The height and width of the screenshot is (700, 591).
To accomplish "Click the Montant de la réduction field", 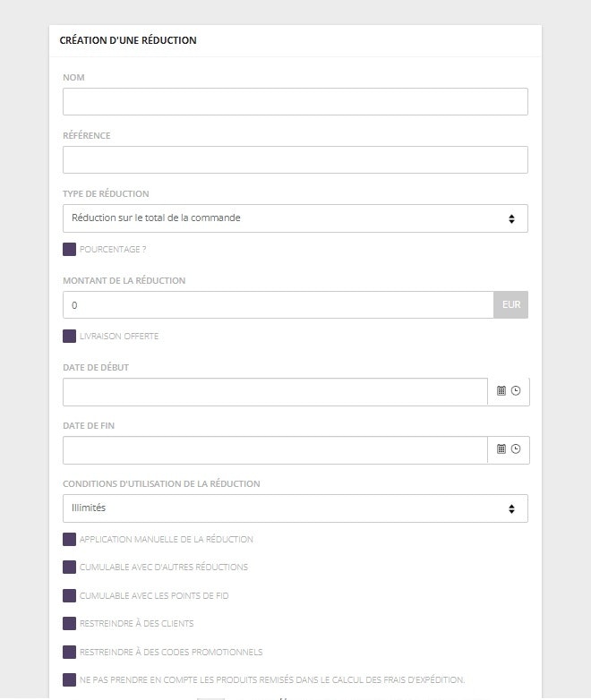I will [x=278, y=305].
